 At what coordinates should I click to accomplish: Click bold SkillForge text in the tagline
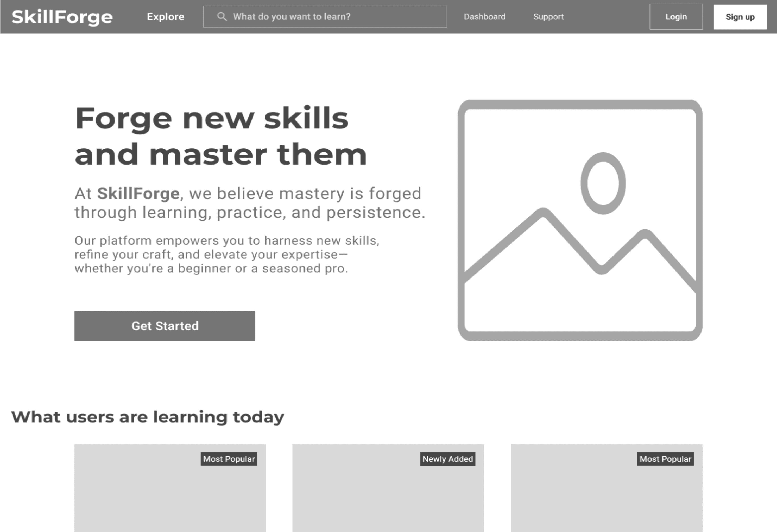138,193
